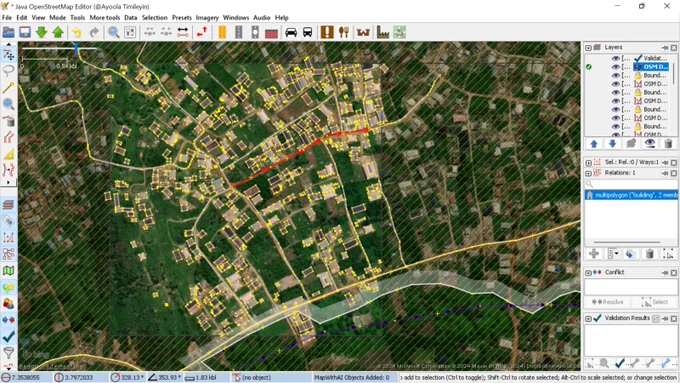Open the relation edit dropdown arrow
The width and height of the screenshot is (680, 383).
(616, 254)
